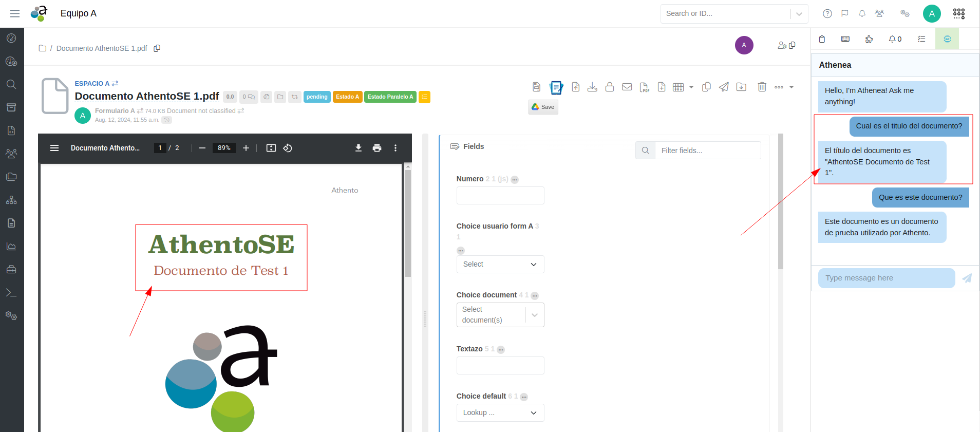
Task: Open Choice usuario form A Select dropdown
Action: (500, 264)
